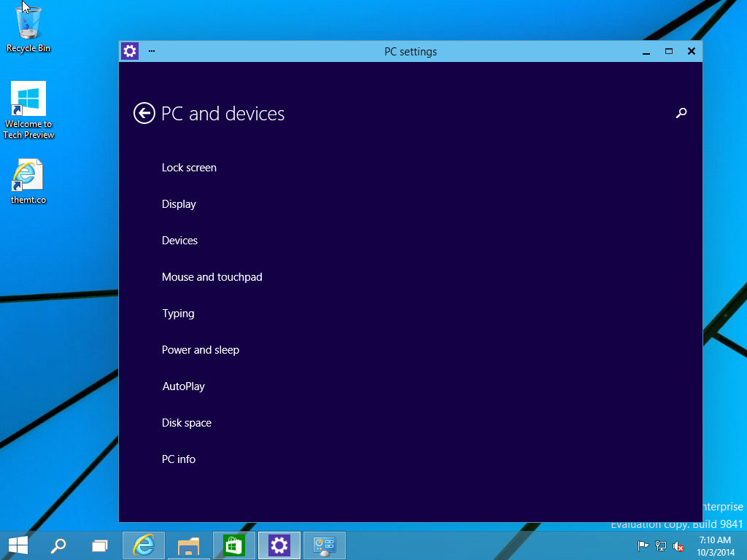
Task: Open PC info
Action: (179, 459)
